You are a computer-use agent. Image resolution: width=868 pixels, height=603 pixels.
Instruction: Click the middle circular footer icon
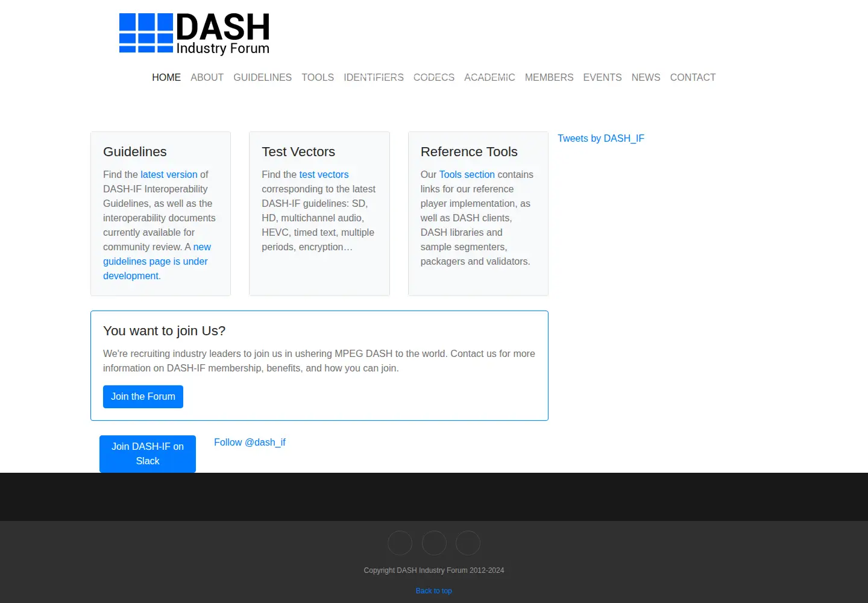tap(434, 543)
